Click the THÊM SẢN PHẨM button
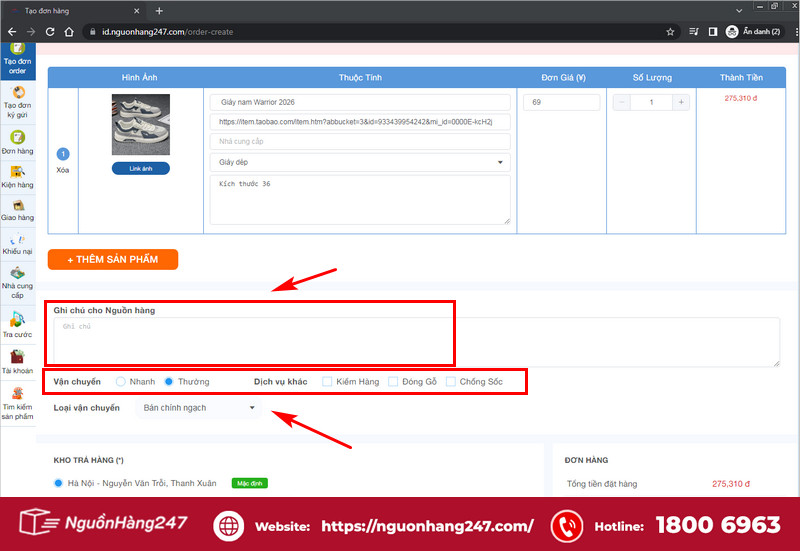 (x=113, y=259)
